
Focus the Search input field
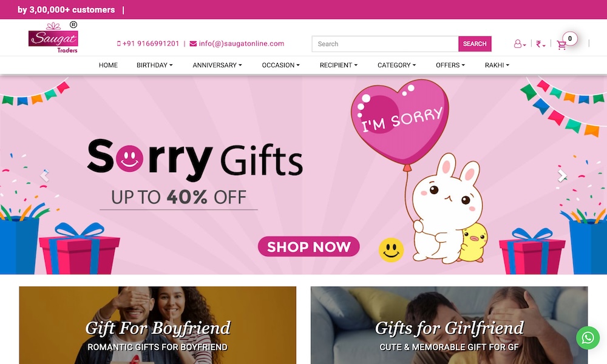point(385,44)
